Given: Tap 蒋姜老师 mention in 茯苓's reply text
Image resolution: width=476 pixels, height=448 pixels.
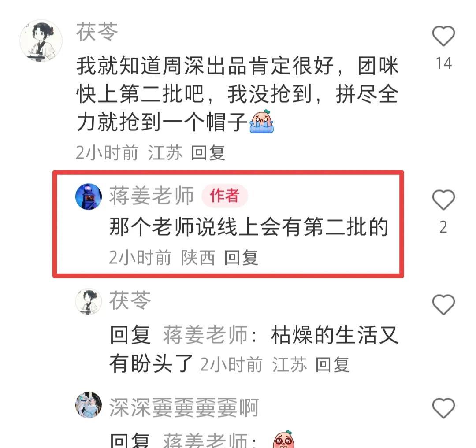Looking at the screenshot, I should point(205,335).
